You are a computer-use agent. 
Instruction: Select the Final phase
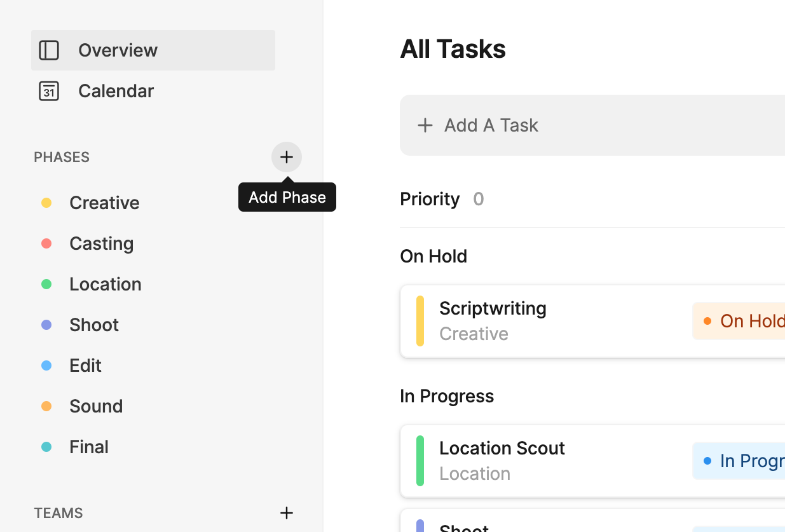[x=89, y=447]
